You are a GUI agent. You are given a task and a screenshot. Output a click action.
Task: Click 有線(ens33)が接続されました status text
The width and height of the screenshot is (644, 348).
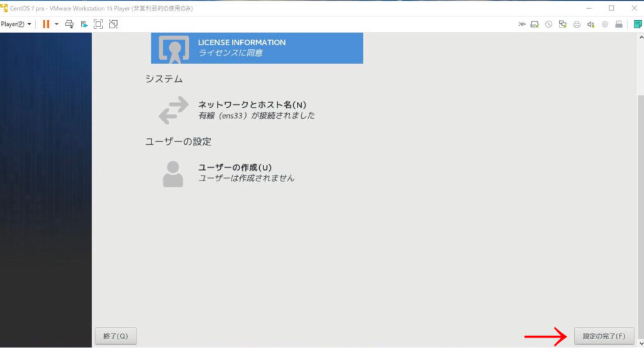257,116
